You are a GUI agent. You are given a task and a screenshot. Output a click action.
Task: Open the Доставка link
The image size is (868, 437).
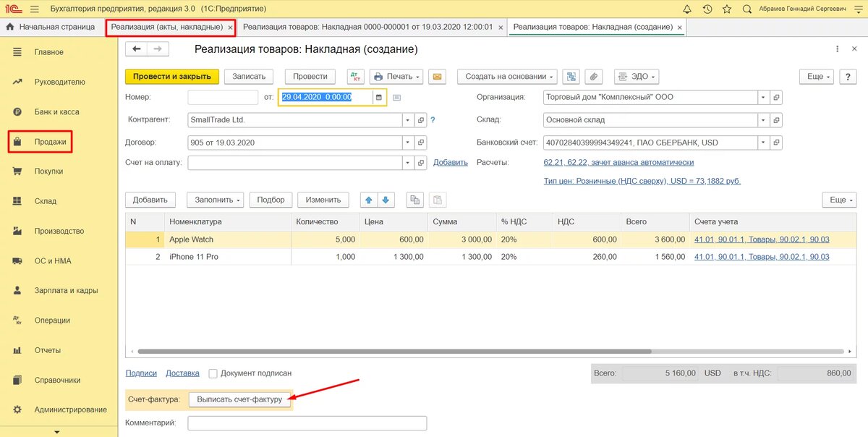click(182, 373)
